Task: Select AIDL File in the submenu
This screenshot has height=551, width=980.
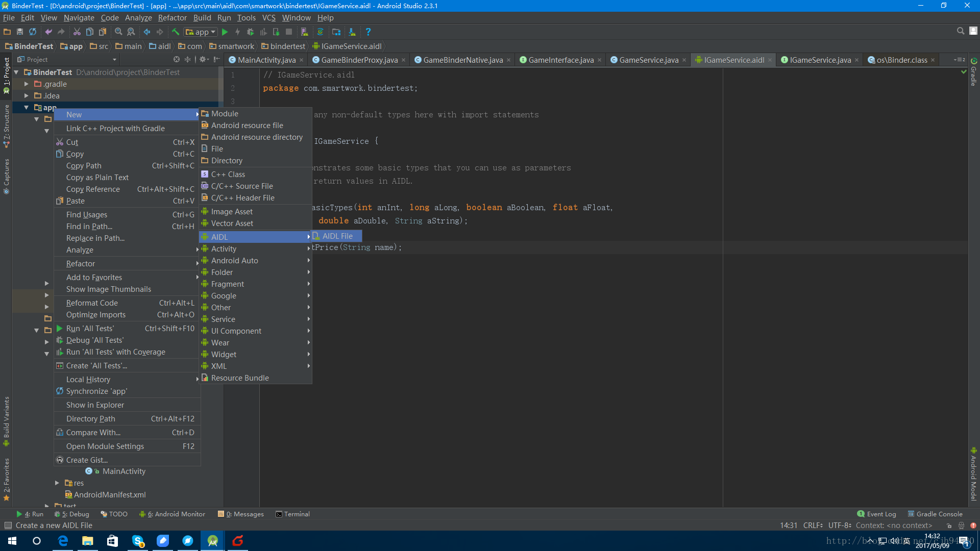Action: pos(337,236)
